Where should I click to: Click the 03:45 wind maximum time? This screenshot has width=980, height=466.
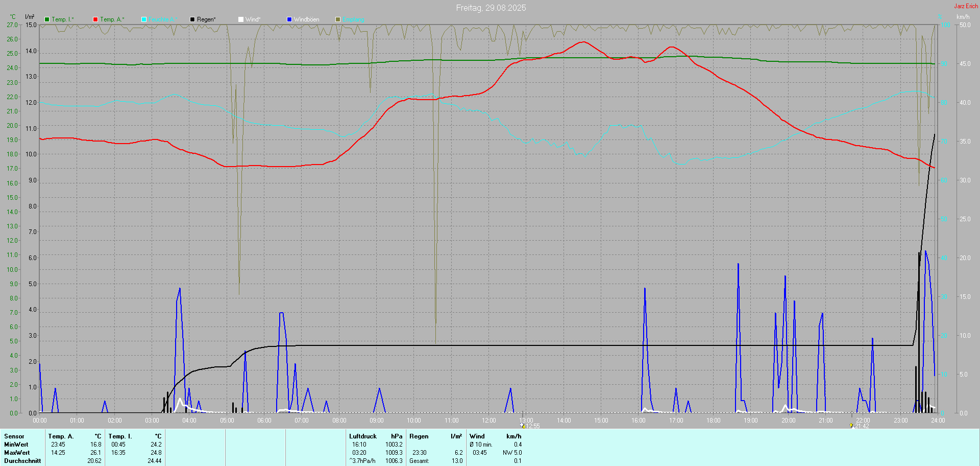480,453
